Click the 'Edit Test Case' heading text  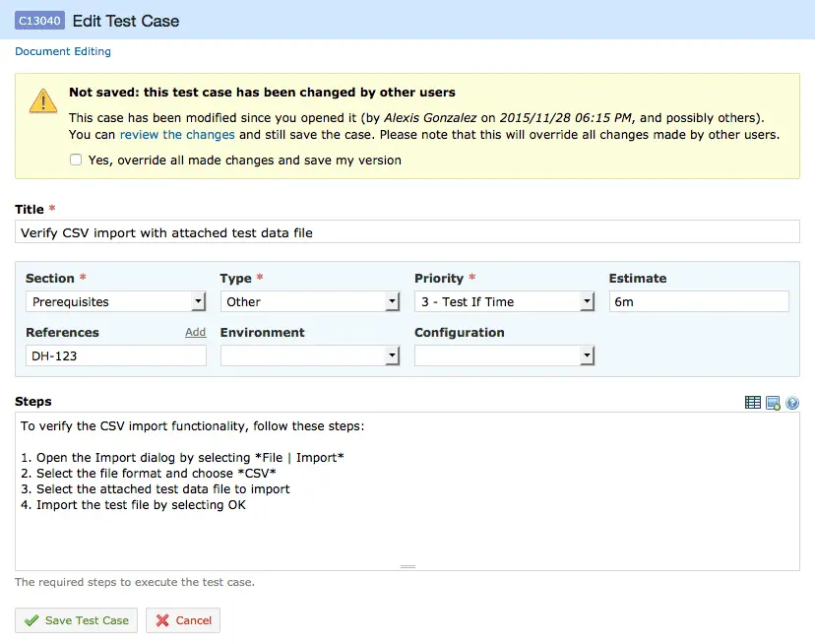(x=126, y=21)
